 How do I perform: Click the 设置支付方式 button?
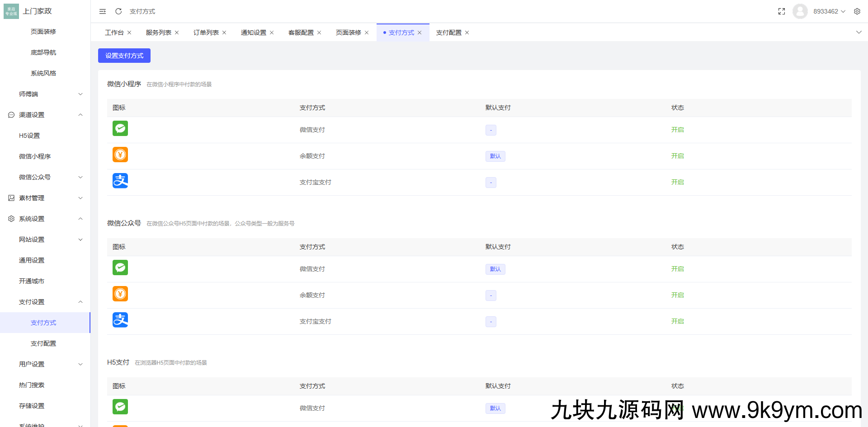coord(124,55)
